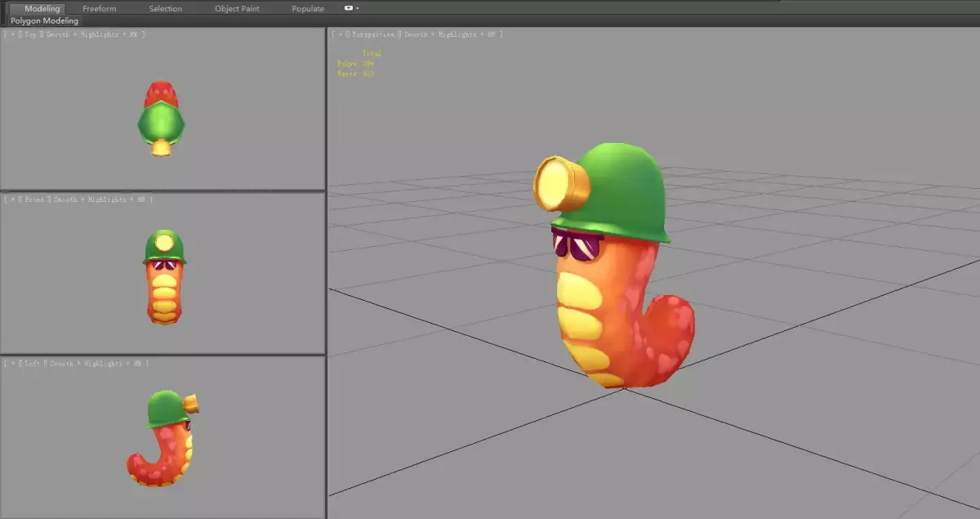Click the Perspective viewport name label
The width and height of the screenshot is (980, 519).
click(373, 34)
